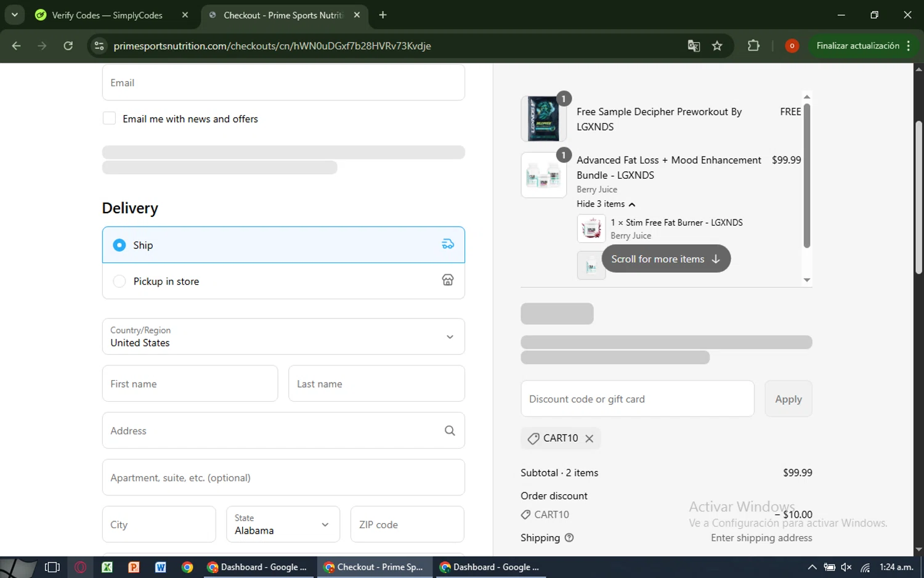Screen dimensions: 924x578
Task: Click the Apply discount button
Action: click(x=788, y=399)
